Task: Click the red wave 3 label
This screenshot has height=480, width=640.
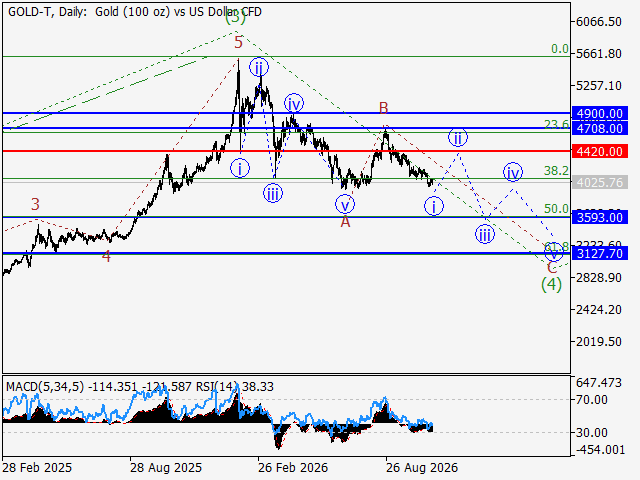Action: point(36,204)
